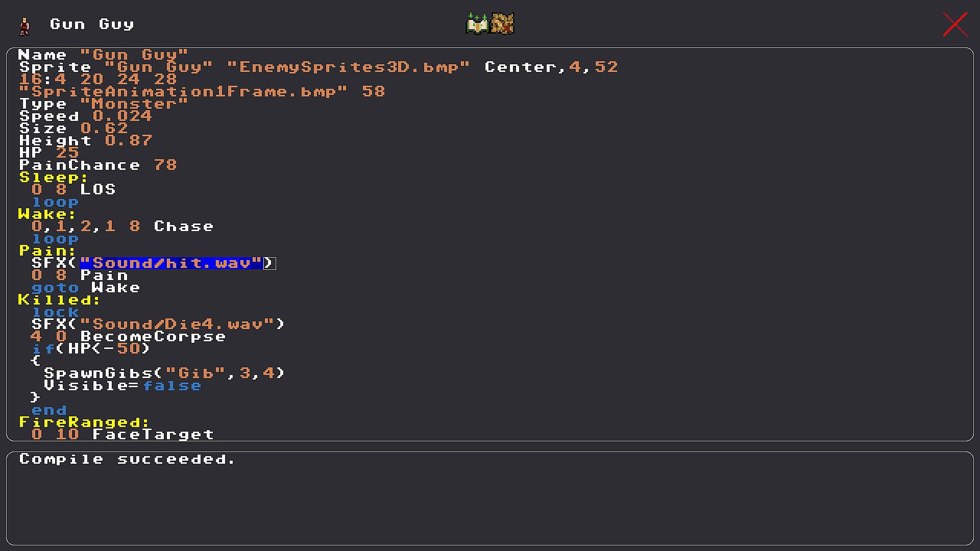This screenshot has width=980, height=551.
Task: Click the Killed: state label
Action: (x=59, y=300)
